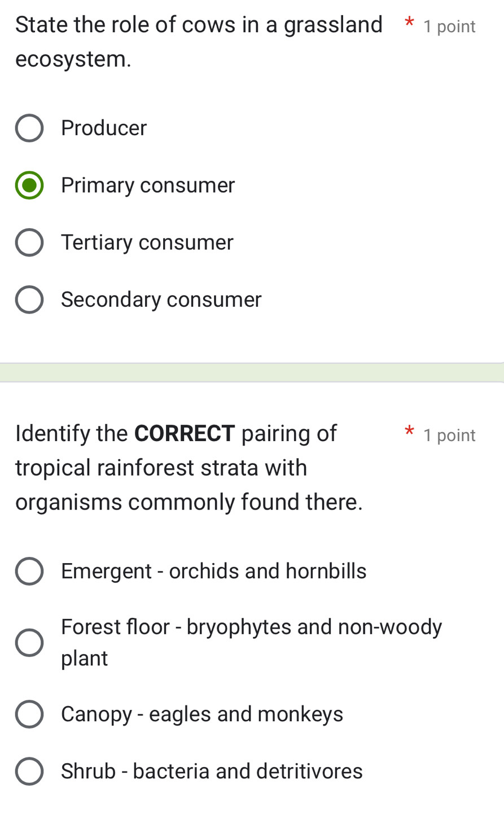Select radio for Emergent orchids and hornbills
504x828 pixels.
(x=29, y=571)
